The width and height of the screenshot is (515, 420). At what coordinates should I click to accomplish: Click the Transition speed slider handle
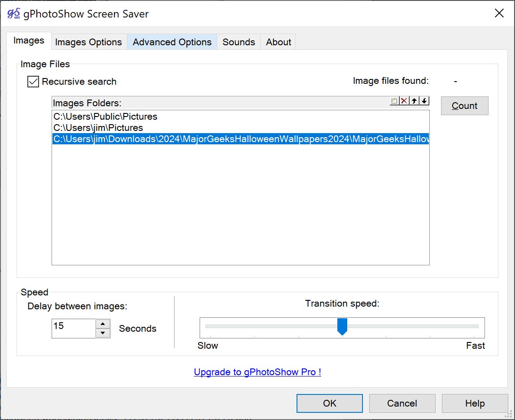coord(342,326)
